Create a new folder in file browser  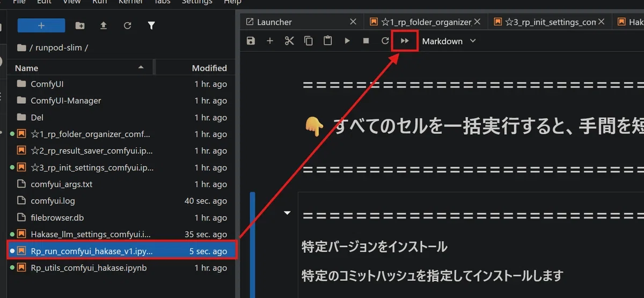80,25
